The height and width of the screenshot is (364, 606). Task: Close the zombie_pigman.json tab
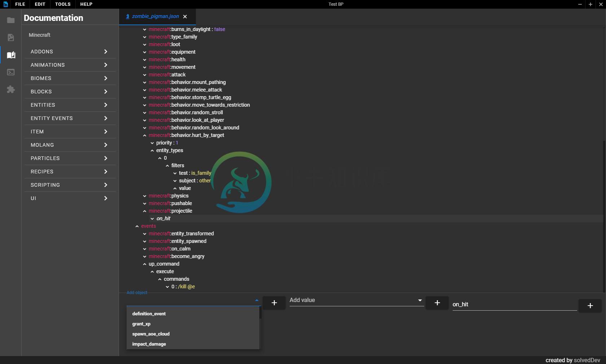point(185,17)
